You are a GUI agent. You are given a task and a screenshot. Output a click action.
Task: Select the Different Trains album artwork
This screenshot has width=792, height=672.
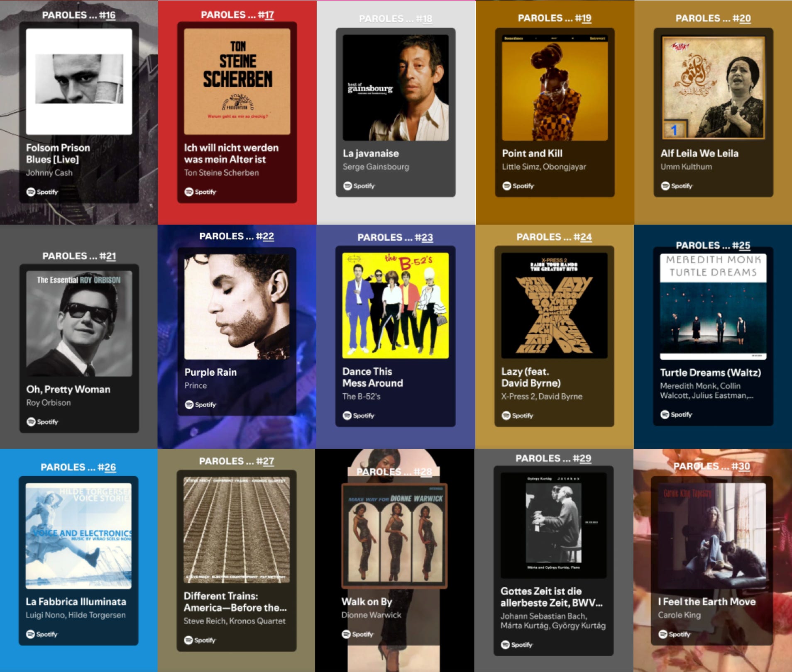[x=237, y=529]
